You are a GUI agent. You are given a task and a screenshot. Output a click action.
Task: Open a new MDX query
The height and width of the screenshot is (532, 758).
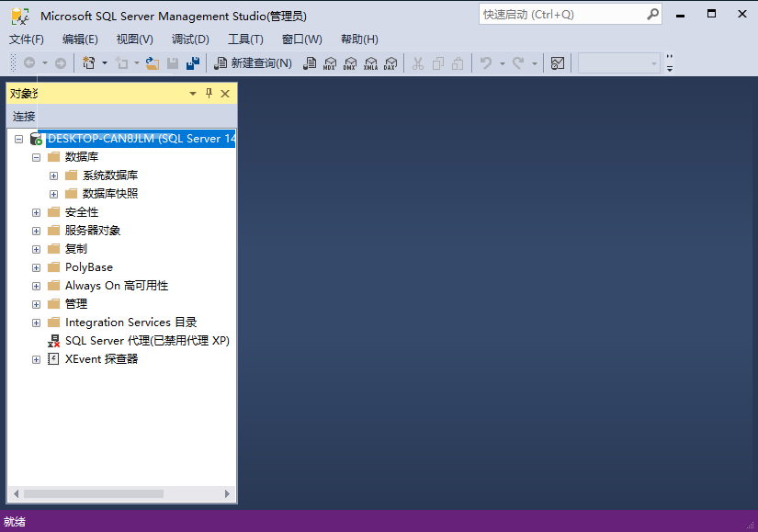click(330, 62)
